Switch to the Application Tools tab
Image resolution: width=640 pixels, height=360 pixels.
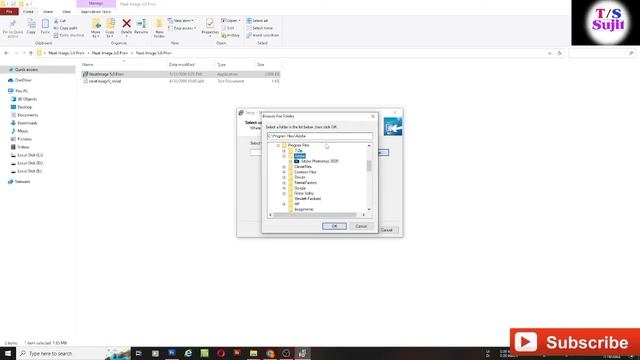coord(96,11)
